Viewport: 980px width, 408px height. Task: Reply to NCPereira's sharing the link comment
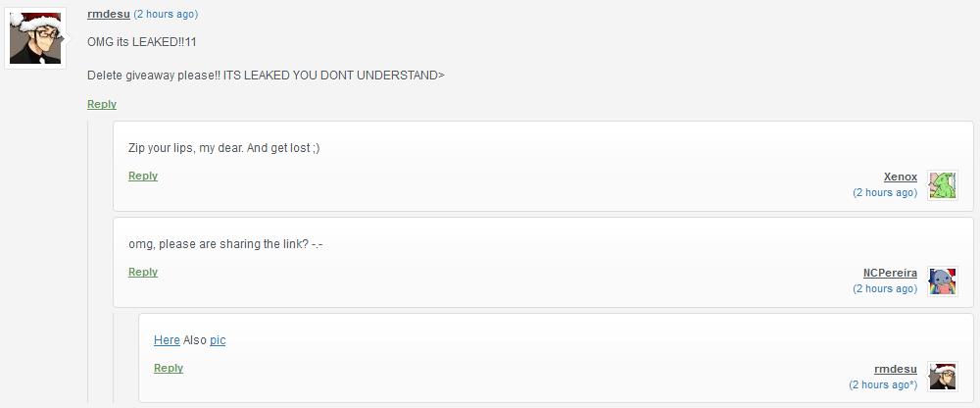point(143,272)
